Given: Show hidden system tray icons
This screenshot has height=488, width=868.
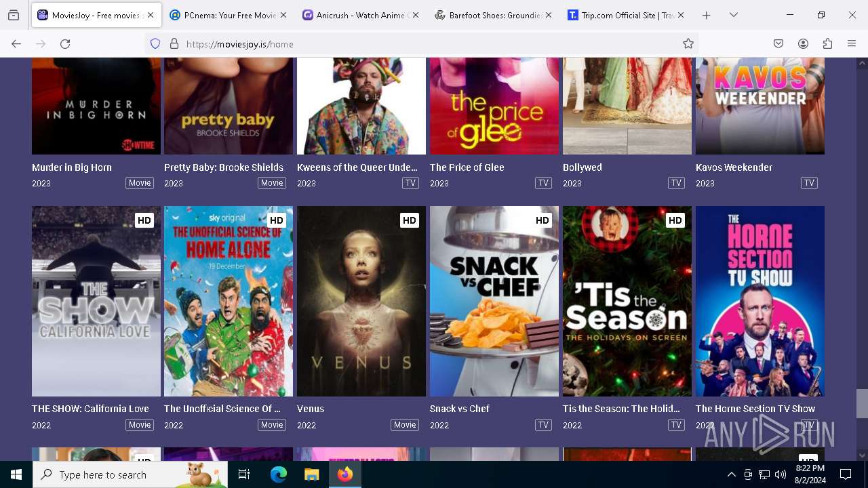Looking at the screenshot, I should (731, 474).
